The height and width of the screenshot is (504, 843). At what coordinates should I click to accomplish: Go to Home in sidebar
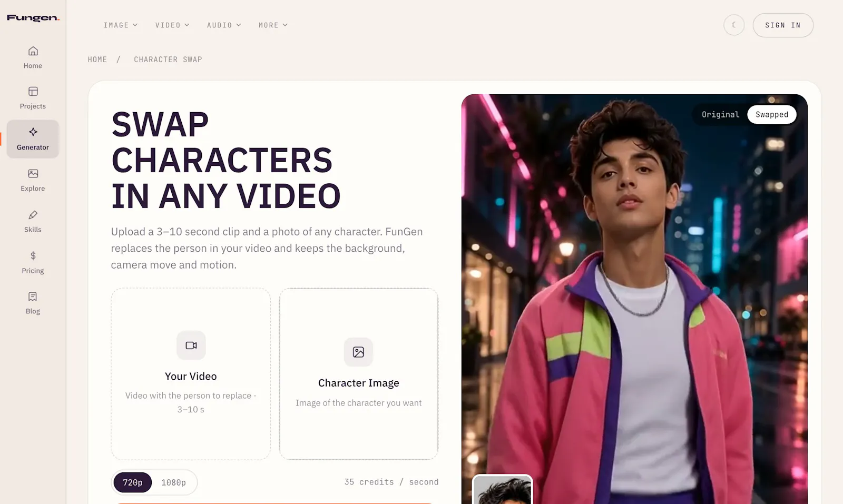click(33, 51)
